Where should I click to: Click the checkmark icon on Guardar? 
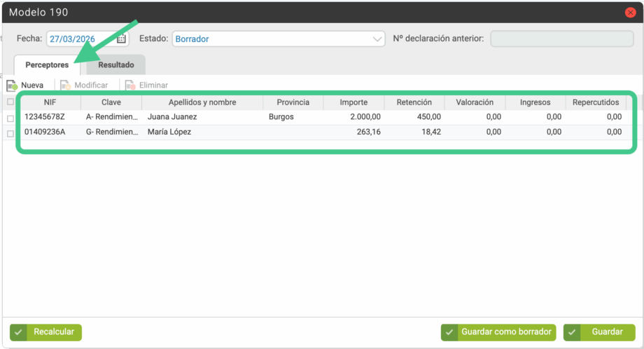(573, 332)
